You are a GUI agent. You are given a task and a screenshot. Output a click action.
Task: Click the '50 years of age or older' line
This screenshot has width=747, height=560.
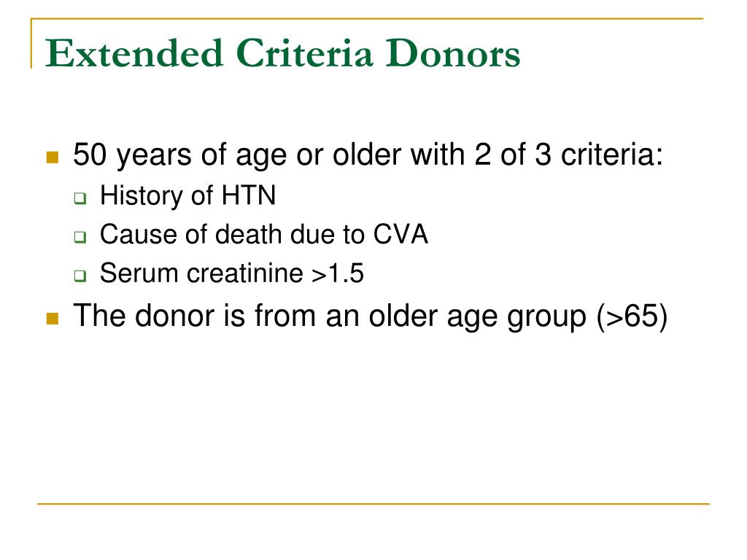pos(368,155)
